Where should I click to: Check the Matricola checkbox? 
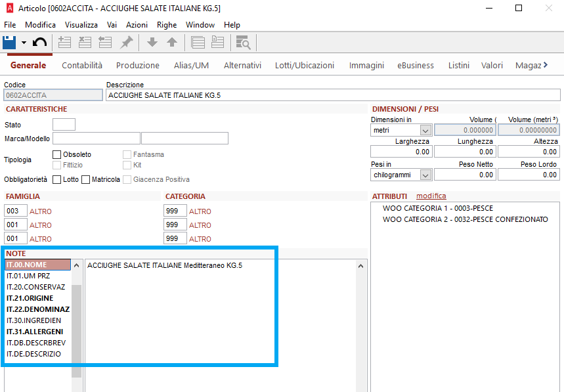click(85, 179)
